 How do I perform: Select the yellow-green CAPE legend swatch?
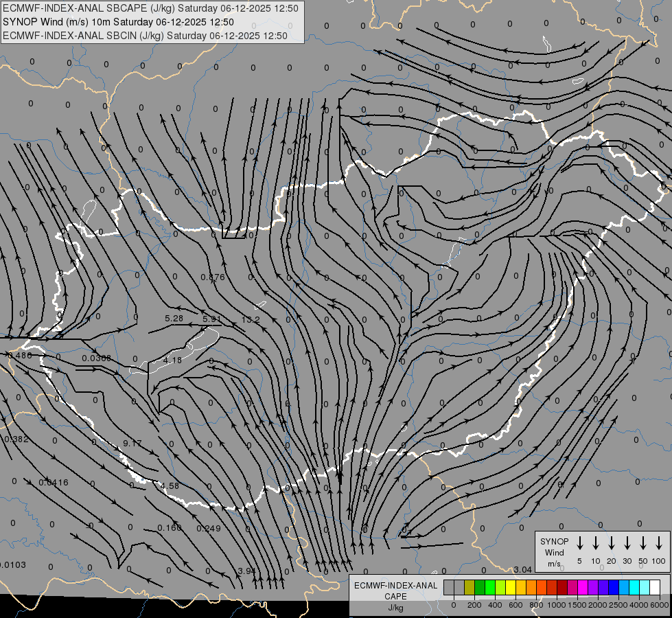coord(500,587)
